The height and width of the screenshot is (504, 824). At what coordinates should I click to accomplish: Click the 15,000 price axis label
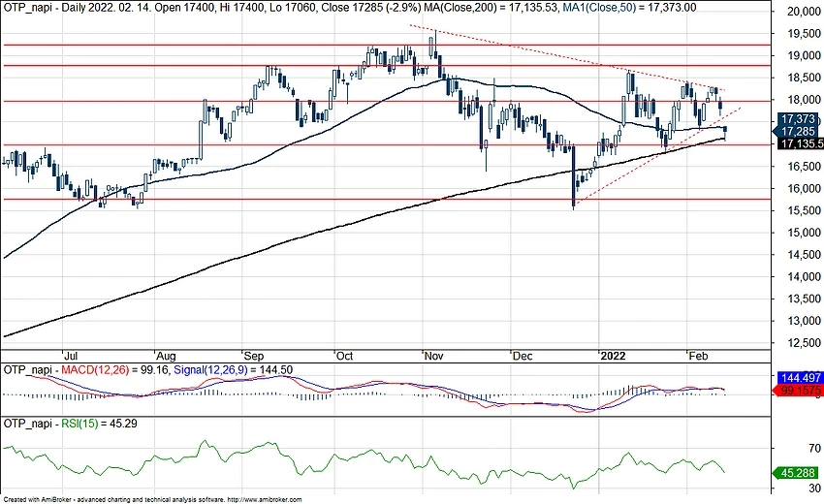coord(804,233)
